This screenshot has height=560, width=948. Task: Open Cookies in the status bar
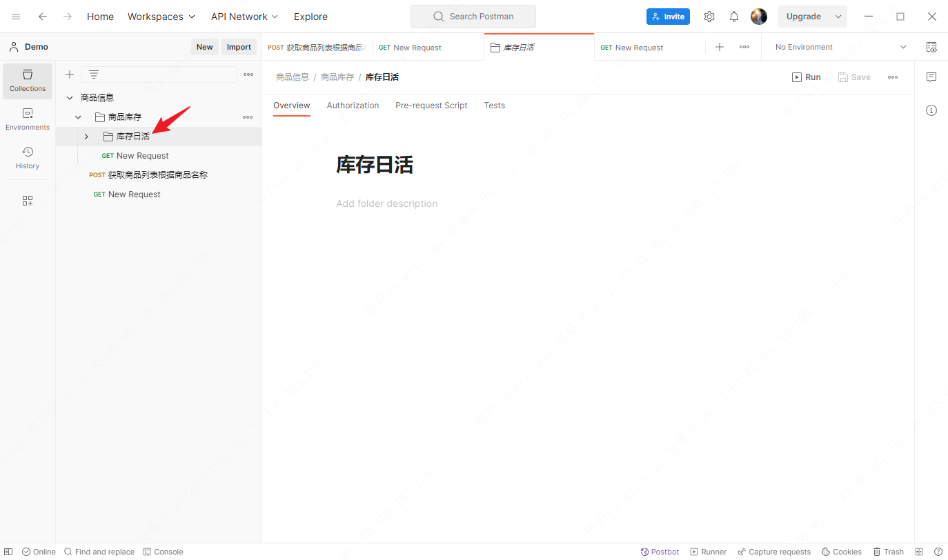842,552
